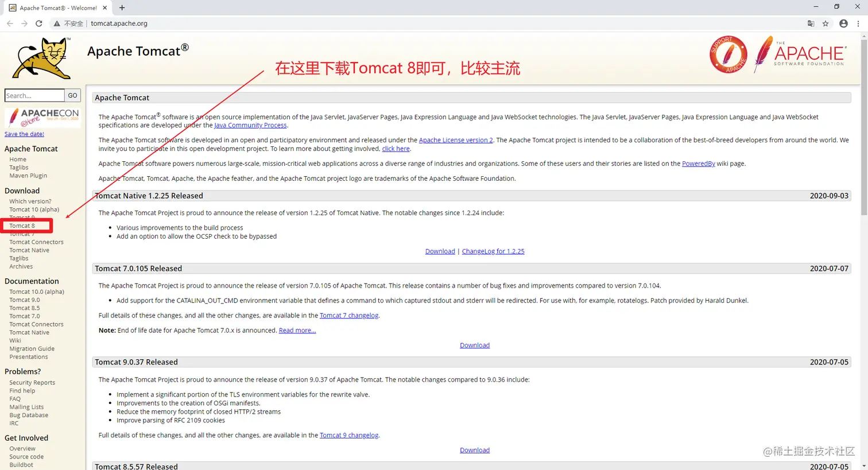Download Tomcat Native 1.2.25
This screenshot has width=868, height=470.
[x=440, y=251]
